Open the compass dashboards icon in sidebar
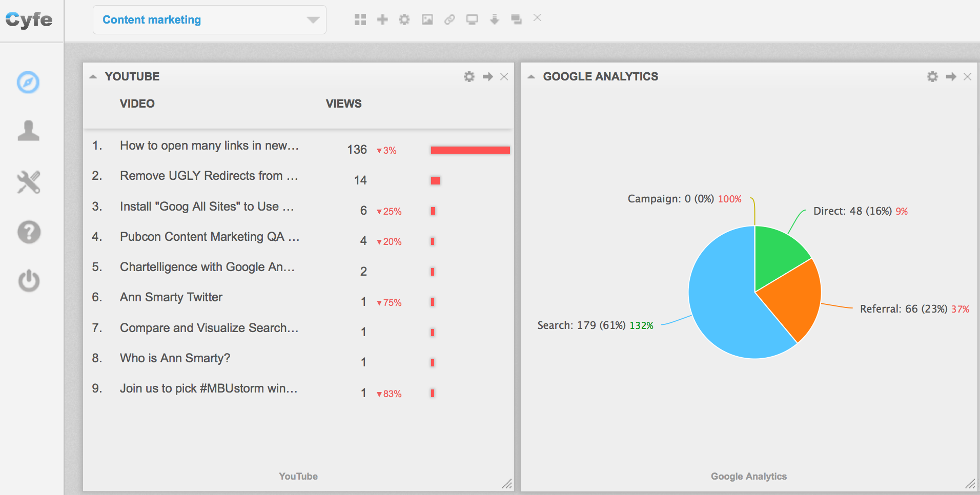Viewport: 980px width, 495px height. click(x=28, y=82)
